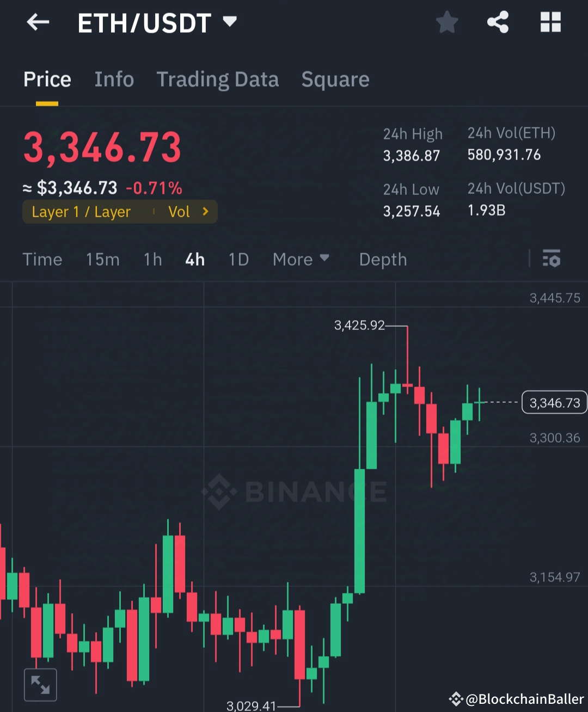588x712 pixels.
Task: Toggle the 4h candle interval
Action: pyautogui.click(x=194, y=259)
